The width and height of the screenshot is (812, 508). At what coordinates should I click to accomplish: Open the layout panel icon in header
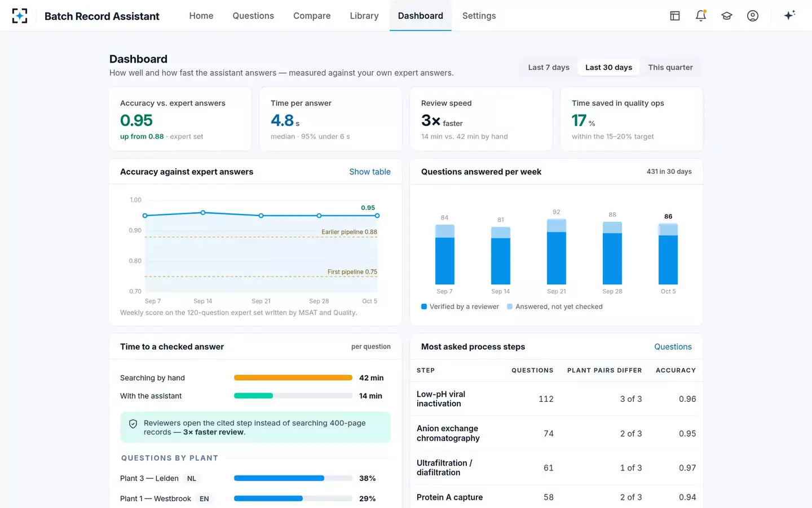pyautogui.click(x=675, y=16)
